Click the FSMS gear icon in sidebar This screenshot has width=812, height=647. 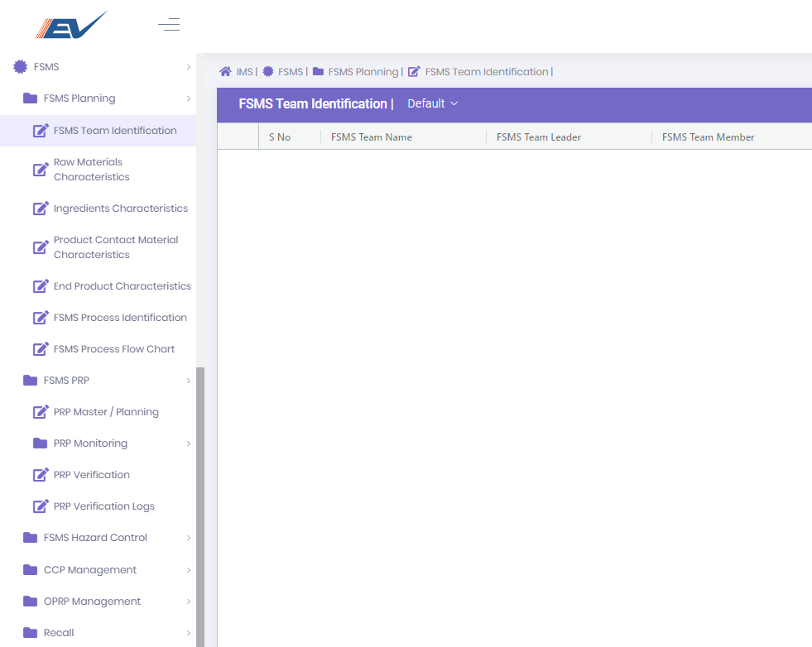(21, 67)
